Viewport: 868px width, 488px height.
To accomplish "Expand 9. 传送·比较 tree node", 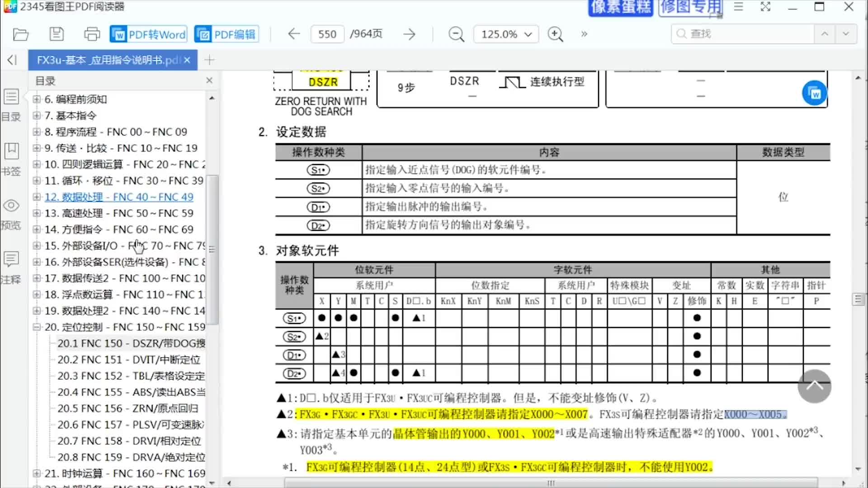I will pos(37,148).
